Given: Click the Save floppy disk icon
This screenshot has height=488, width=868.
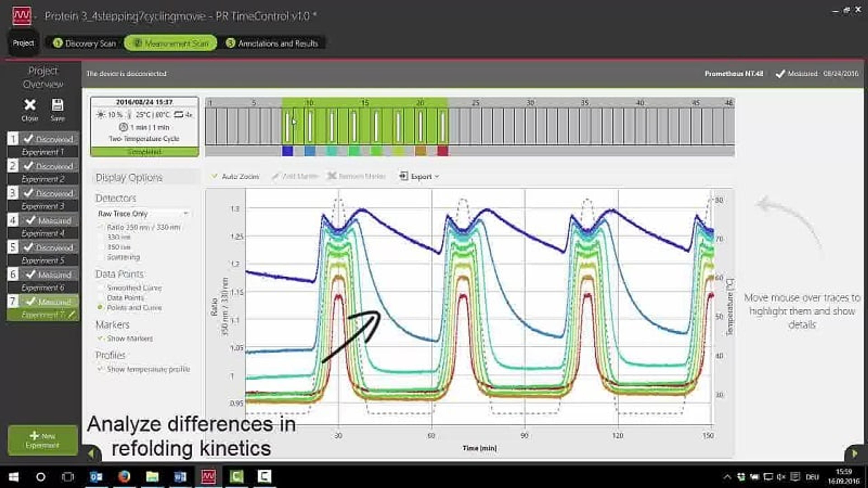Looking at the screenshot, I should 57,105.
